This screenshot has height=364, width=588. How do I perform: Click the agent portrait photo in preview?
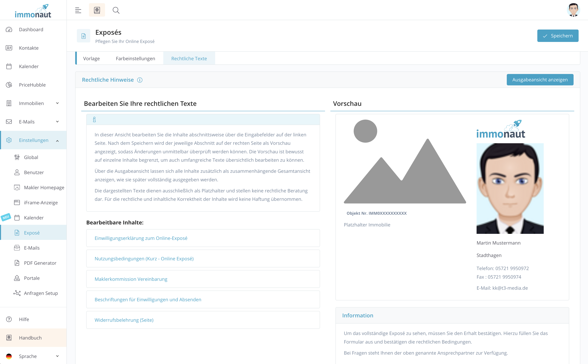[x=510, y=188]
